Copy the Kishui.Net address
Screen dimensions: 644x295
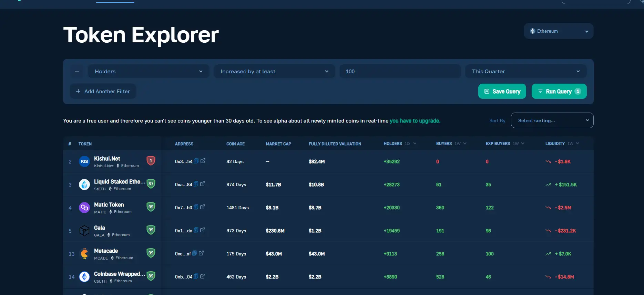[x=196, y=161]
